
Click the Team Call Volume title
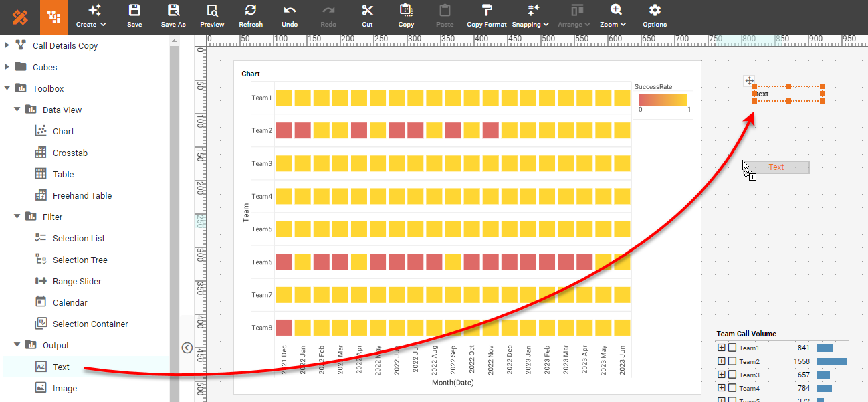pos(746,334)
